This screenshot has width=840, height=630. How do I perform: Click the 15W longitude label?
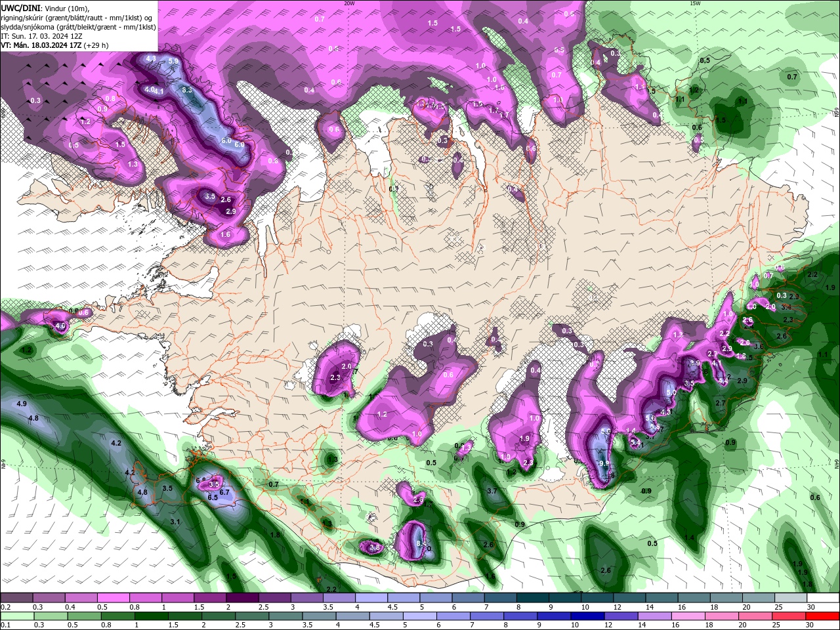(694, 3)
